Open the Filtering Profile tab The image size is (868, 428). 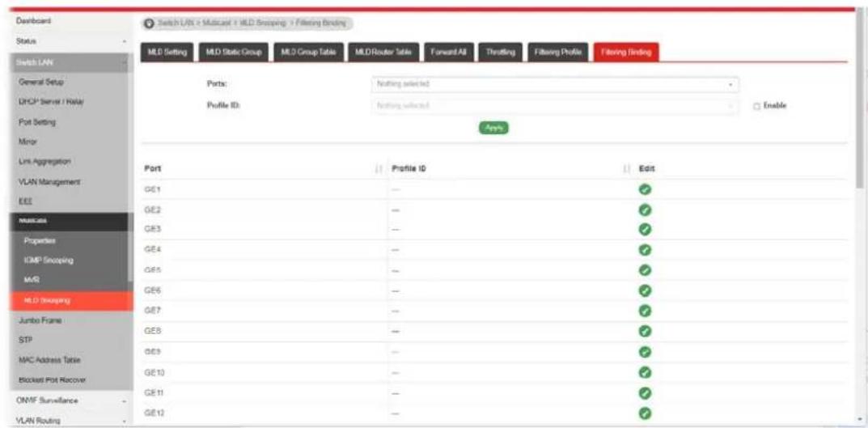point(557,52)
